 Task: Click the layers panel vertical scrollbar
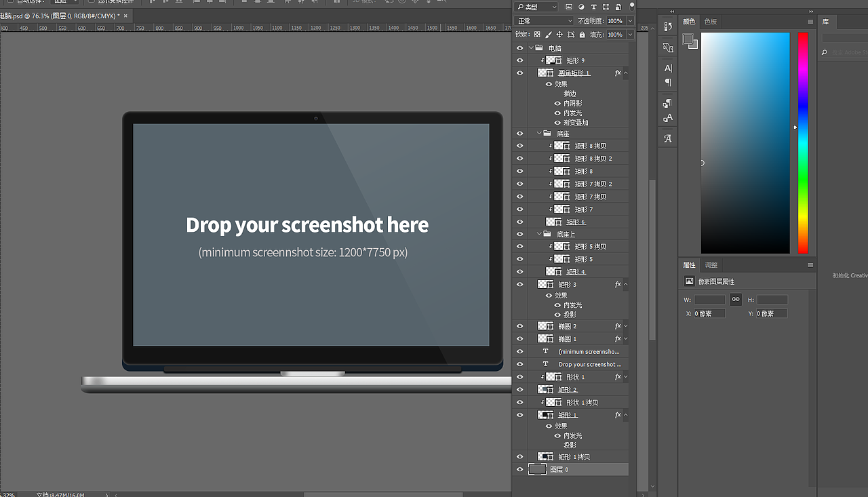pyautogui.click(x=652, y=260)
